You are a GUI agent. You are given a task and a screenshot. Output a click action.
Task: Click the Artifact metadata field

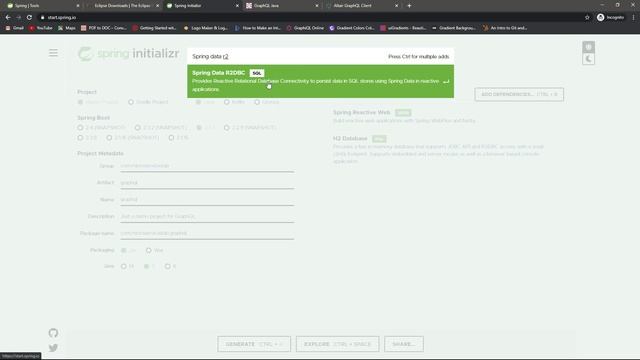[207, 183]
